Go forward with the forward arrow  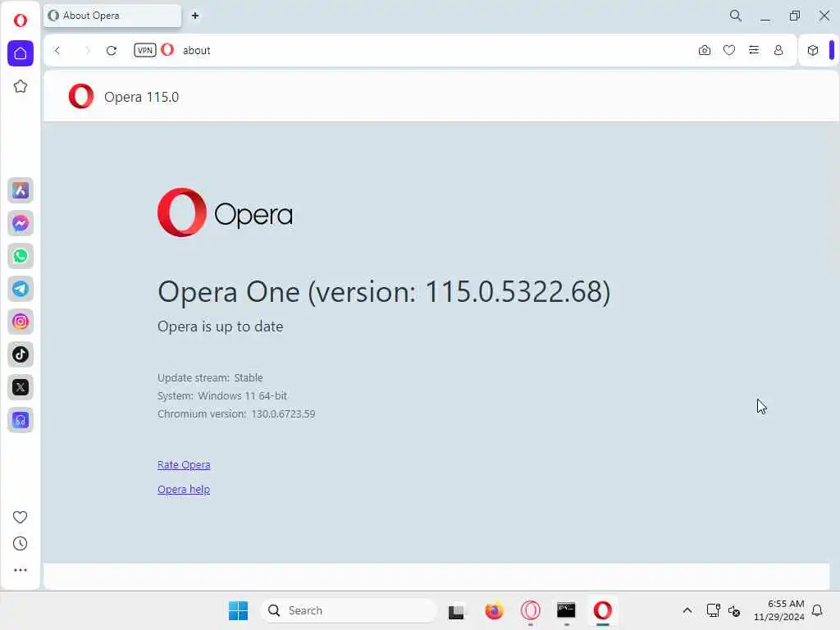tap(87, 50)
